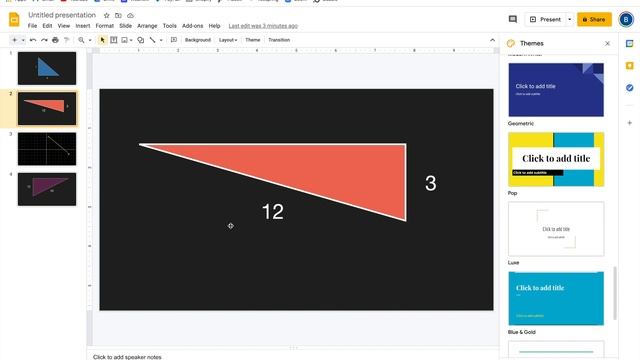This screenshot has width=640, height=360.
Task: Open Google Calendar side panel icon
Action: (x=629, y=44)
